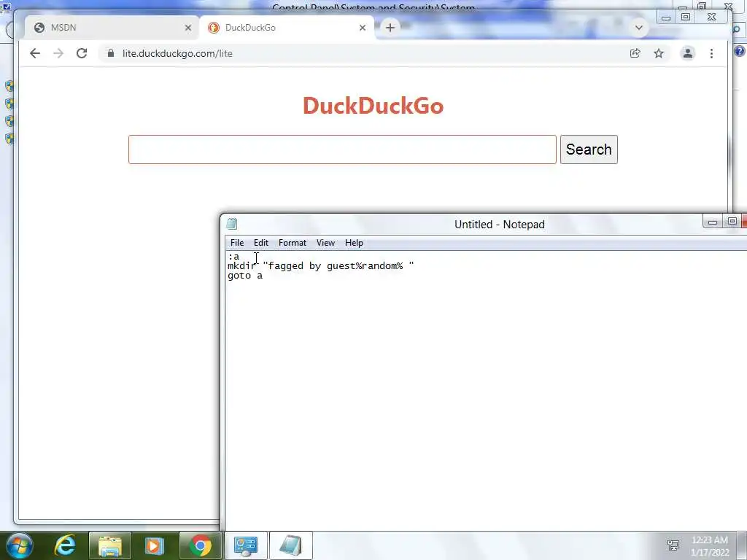Open Notepad Edit menu
This screenshot has height=560, width=747.
[x=260, y=243]
